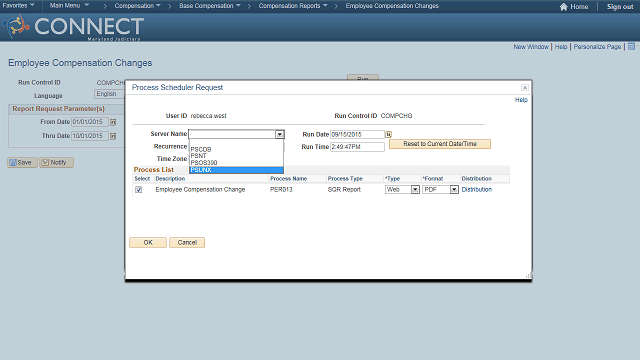The width and height of the screenshot is (640, 360).
Task: Click Employee Compensation Changes breadcrumb
Action: [x=392, y=6]
